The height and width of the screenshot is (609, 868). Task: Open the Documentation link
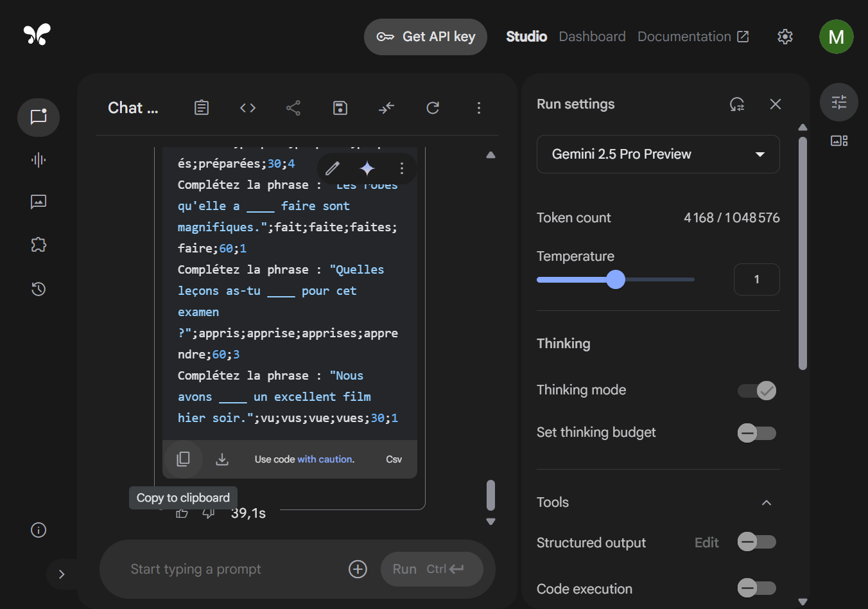click(x=693, y=37)
